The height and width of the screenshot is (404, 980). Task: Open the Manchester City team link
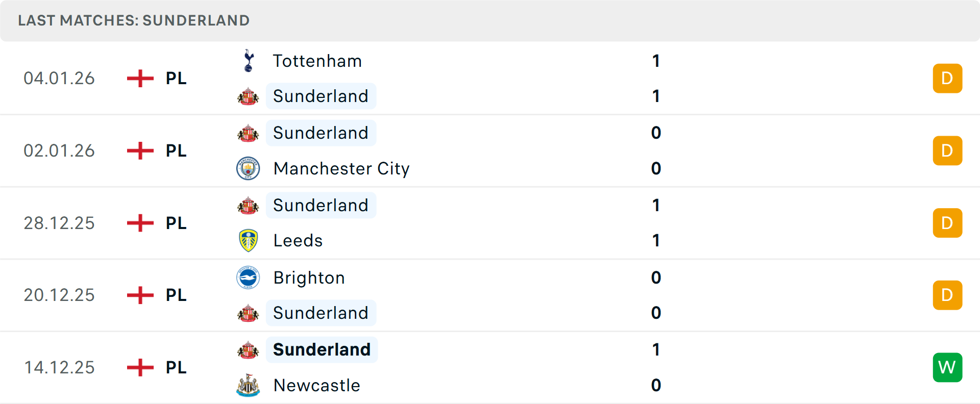[x=341, y=168]
